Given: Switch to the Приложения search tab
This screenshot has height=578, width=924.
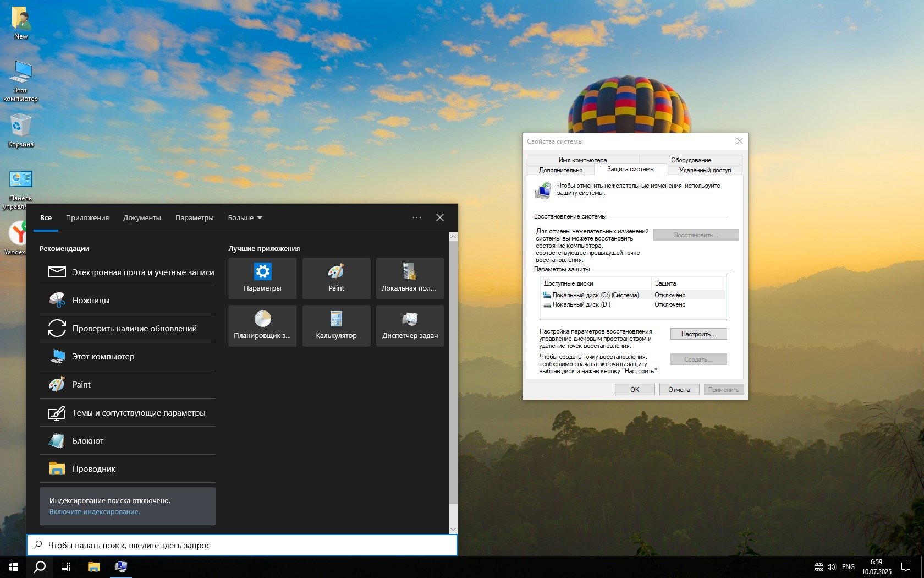Looking at the screenshot, I should (x=87, y=218).
